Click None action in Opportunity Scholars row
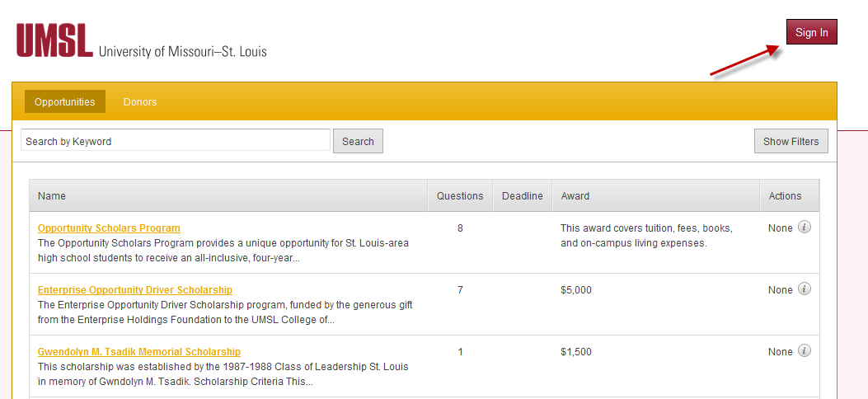868x399 pixels. tap(781, 228)
